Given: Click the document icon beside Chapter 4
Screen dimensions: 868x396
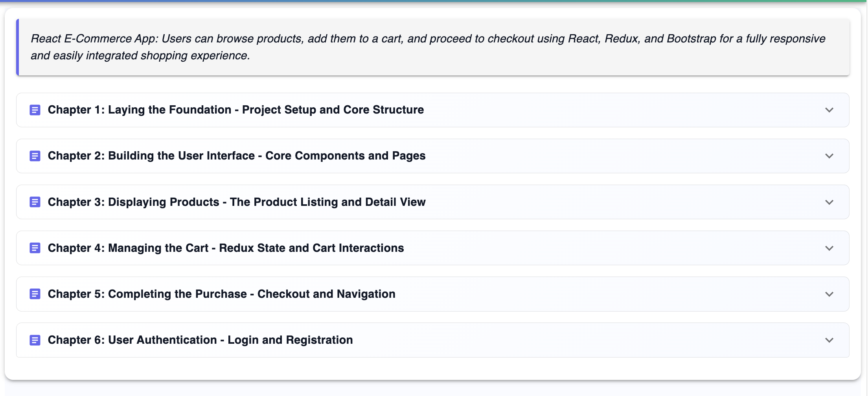Looking at the screenshot, I should [x=35, y=248].
